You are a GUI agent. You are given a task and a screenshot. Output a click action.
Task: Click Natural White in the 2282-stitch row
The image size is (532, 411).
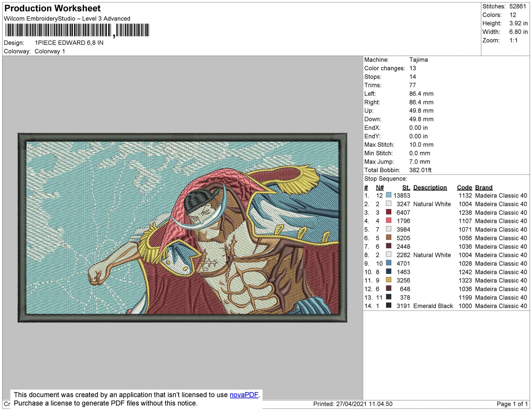432,255
